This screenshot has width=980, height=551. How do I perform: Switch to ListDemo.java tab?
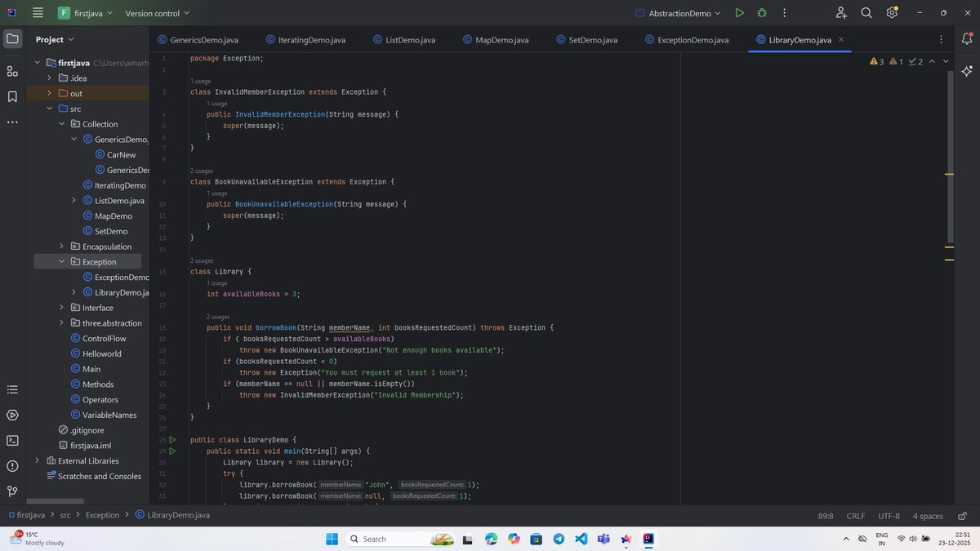tap(403, 39)
